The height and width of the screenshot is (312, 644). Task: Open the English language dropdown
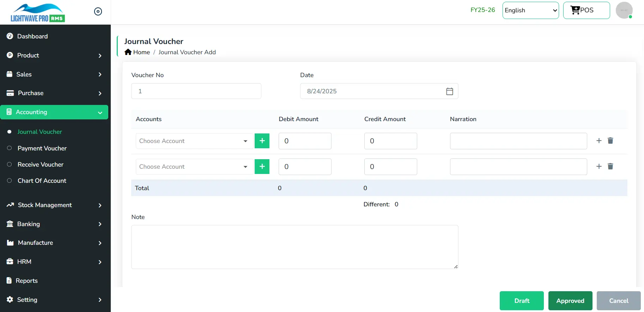tap(530, 10)
